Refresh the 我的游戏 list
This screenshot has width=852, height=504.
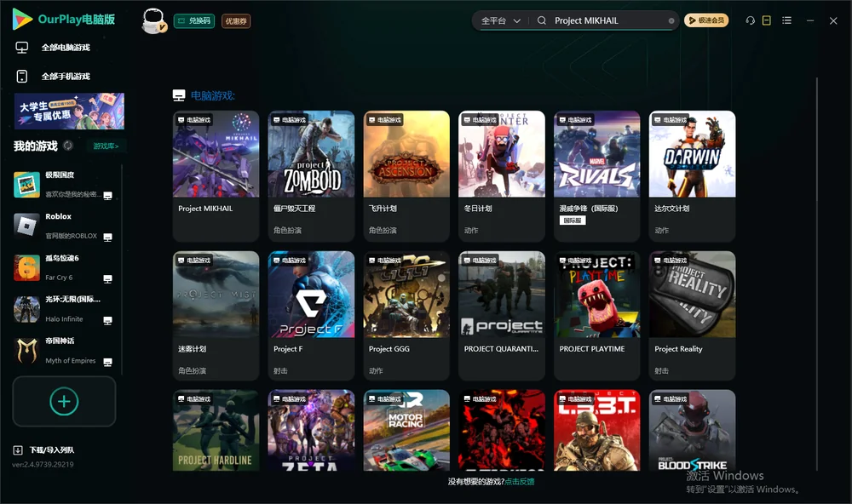[68, 146]
